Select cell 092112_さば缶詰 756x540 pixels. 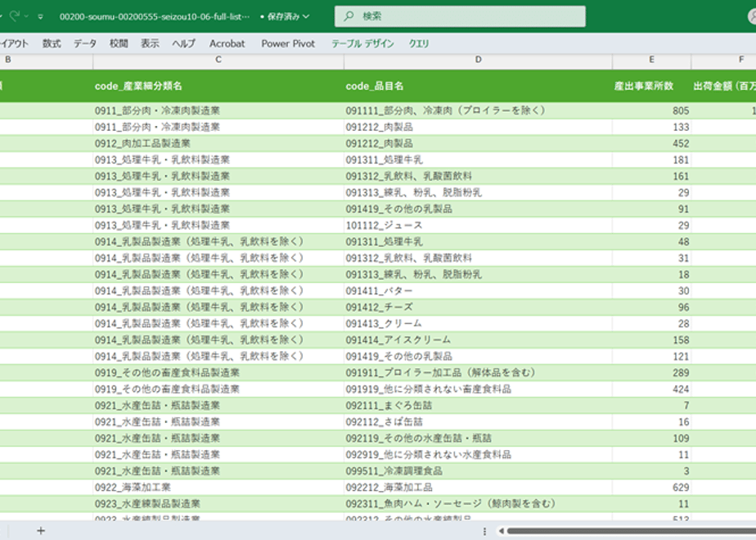(478, 422)
